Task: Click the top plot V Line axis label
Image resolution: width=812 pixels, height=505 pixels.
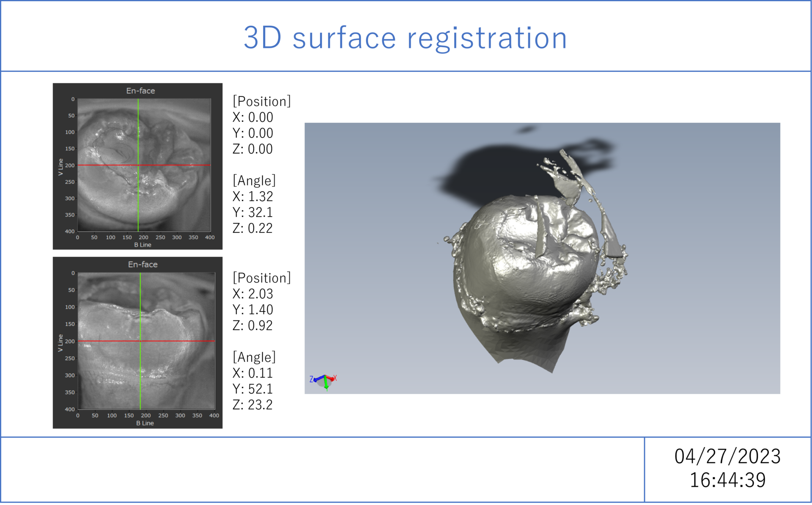Action: tap(60, 167)
